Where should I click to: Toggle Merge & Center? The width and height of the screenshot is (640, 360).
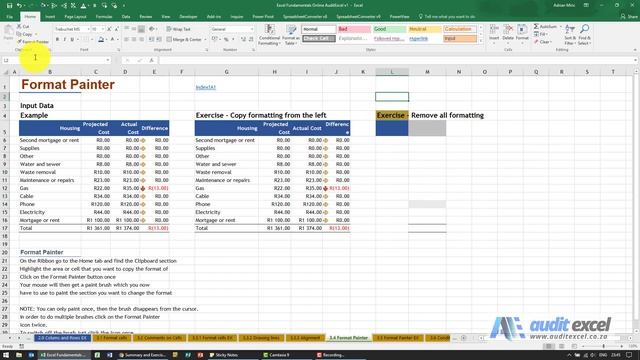click(184, 40)
